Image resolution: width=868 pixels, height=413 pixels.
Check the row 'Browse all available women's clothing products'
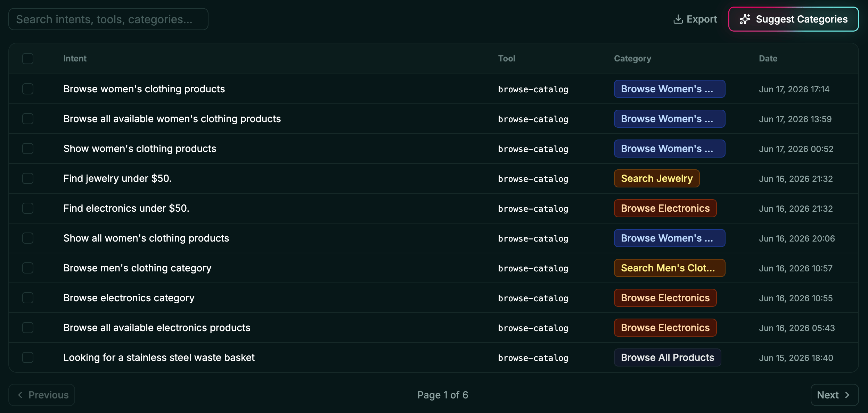click(x=28, y=119)
